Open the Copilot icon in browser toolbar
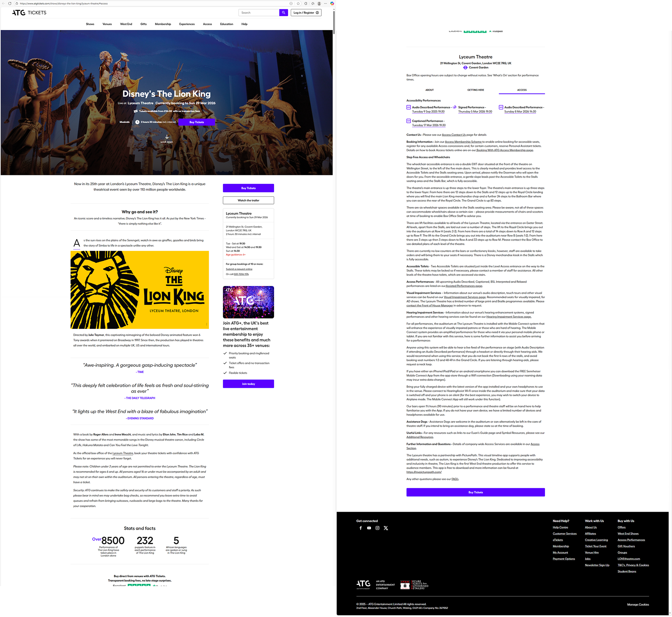This screenshot has height=617, width=672. (x=332, y=3)
